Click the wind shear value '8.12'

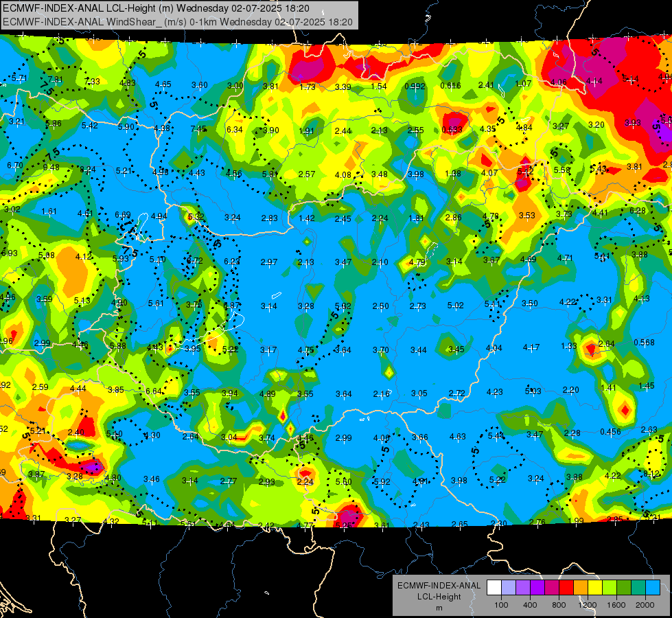(651, 474)
